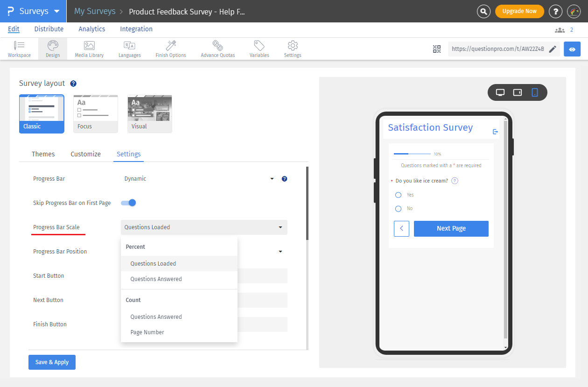
Task: Edit survey URL with pencil icon
Action: tap(553, 49)
